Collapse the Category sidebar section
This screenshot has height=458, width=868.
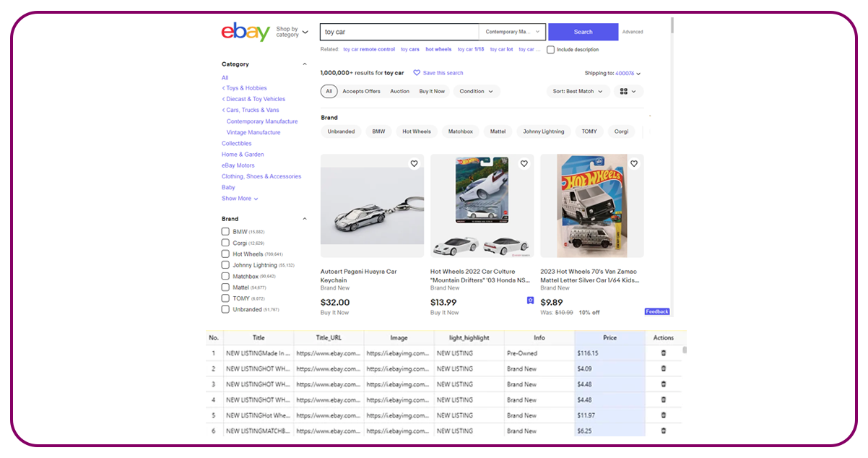(x=304, y=64)
